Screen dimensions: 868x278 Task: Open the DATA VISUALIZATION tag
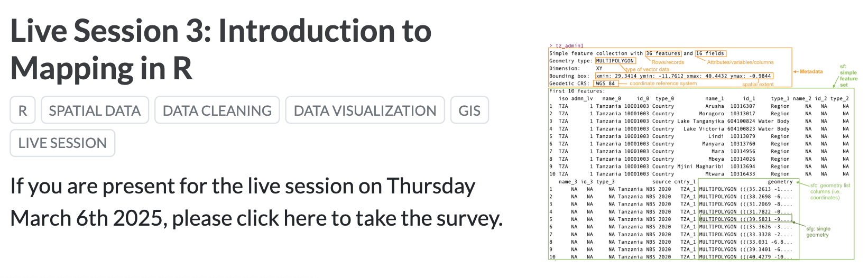365,110
